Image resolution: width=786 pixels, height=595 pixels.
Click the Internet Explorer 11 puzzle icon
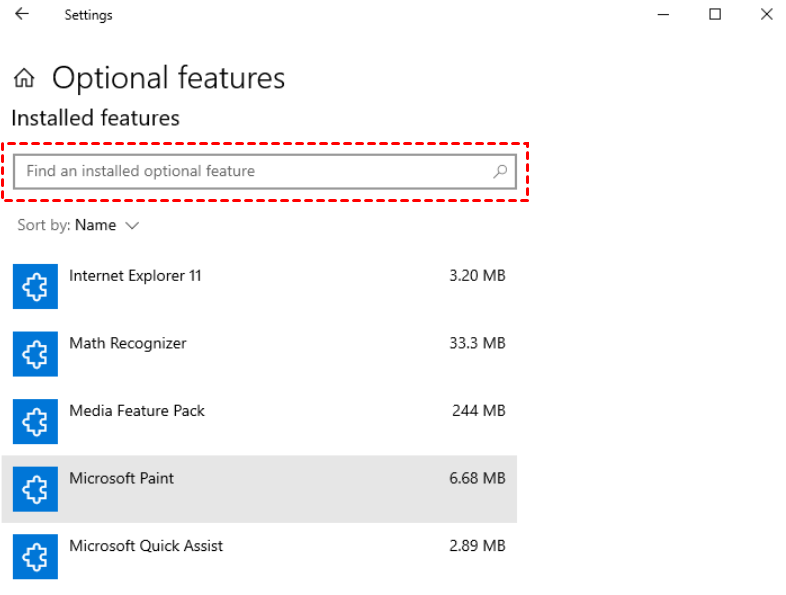(x=35, y=287)
